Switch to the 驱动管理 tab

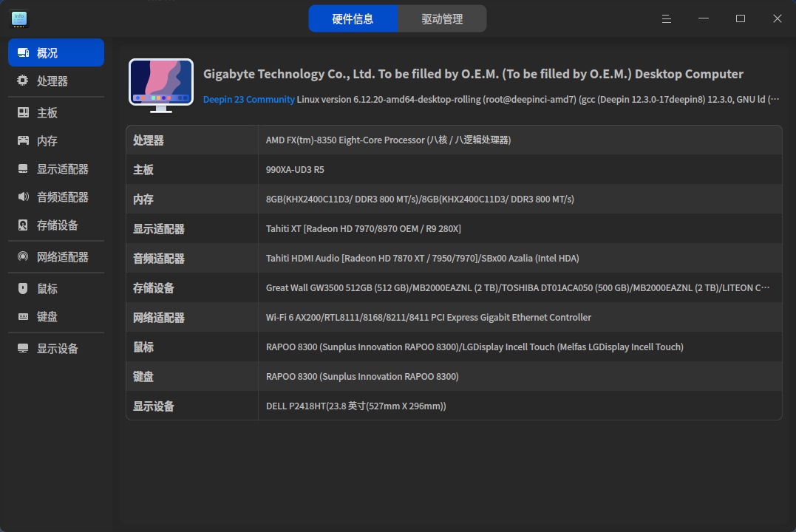click(442, 18)
